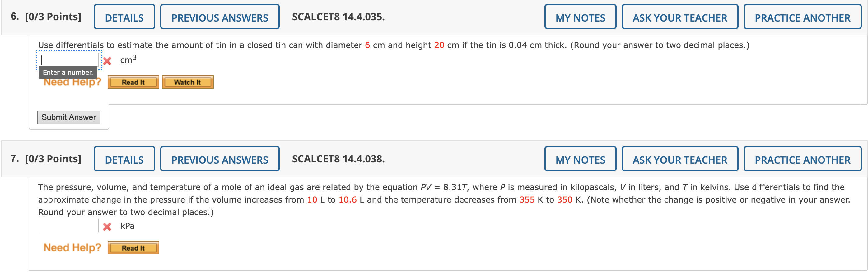View PREVIOUS ANSWERS for problem 6
Image resolution: width=868 pixels, height=273 pixels.
coord(219,17)
